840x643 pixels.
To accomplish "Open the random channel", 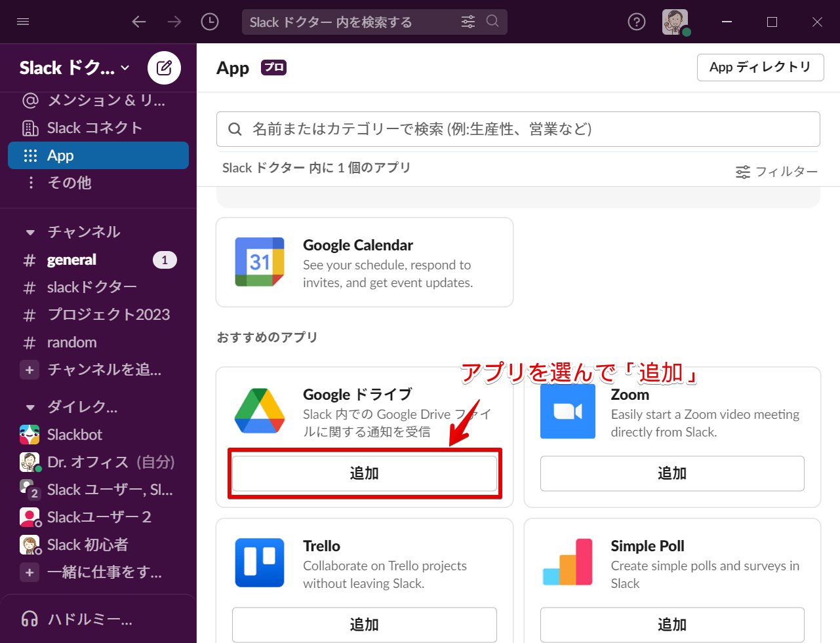I will [x=98, y=343].
